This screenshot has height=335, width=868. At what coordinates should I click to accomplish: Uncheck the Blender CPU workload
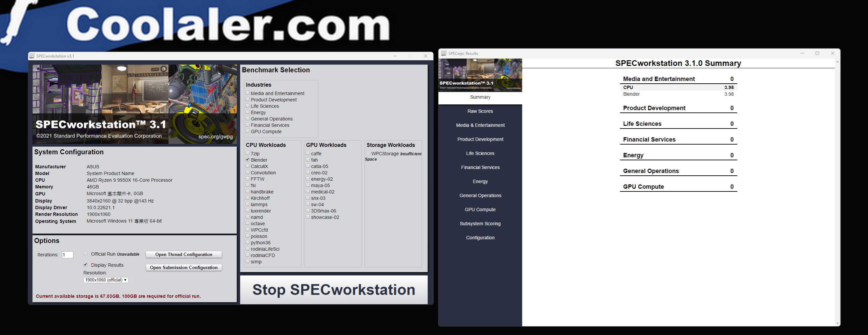(248, 160)
